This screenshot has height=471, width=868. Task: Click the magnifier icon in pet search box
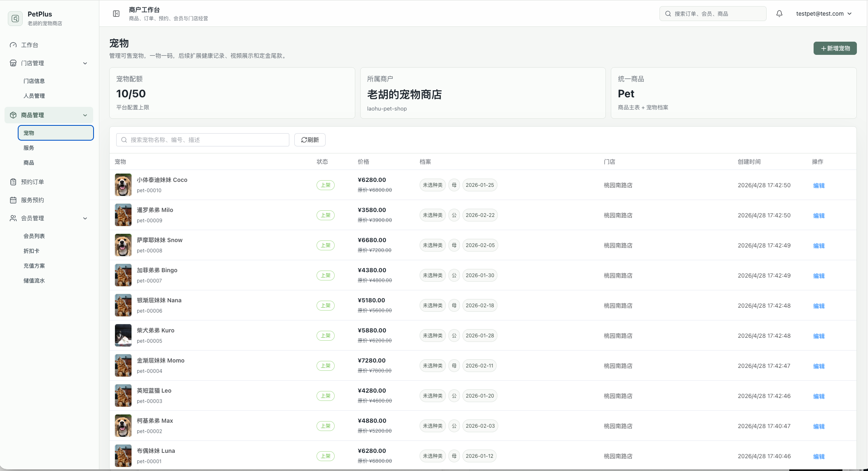click(124, 140)
